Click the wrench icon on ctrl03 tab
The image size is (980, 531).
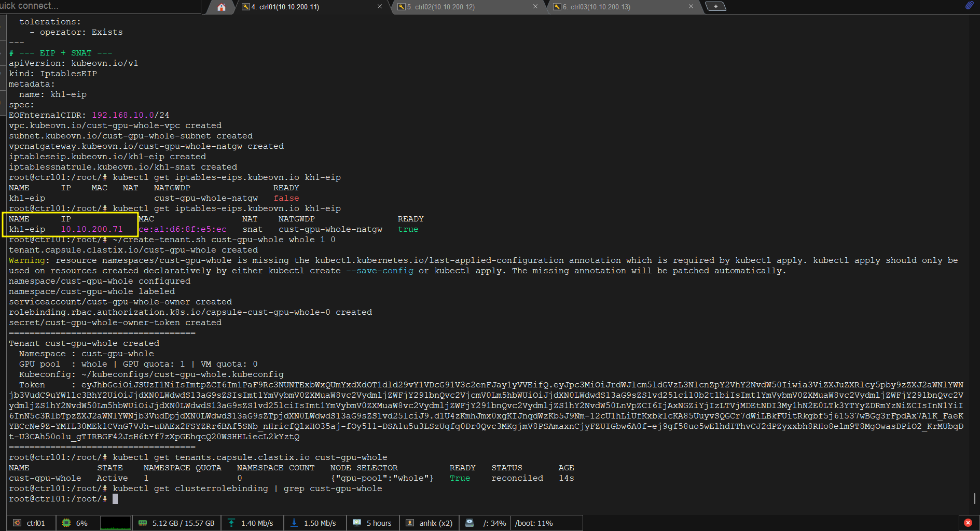pyautogui.click(x=557, y=7)
